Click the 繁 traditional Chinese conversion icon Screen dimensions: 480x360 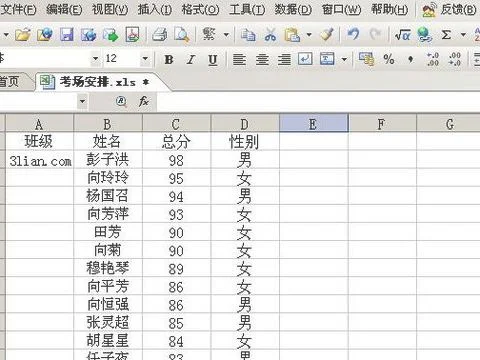tap(209, 34)
